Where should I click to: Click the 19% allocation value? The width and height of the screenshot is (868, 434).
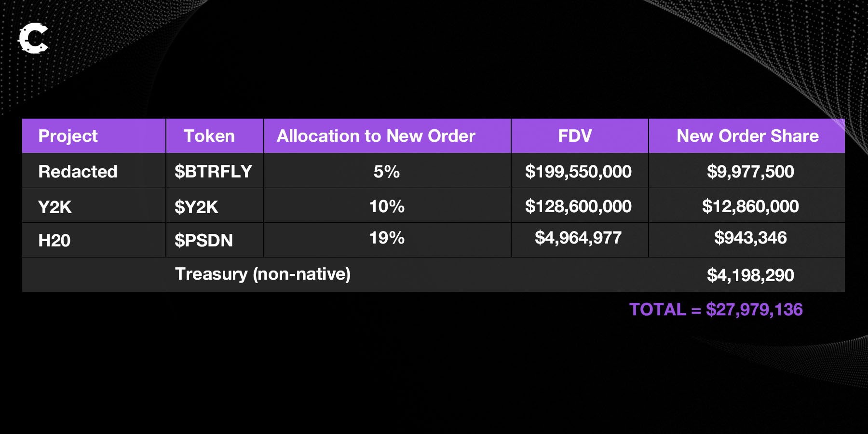pos(387,238)
